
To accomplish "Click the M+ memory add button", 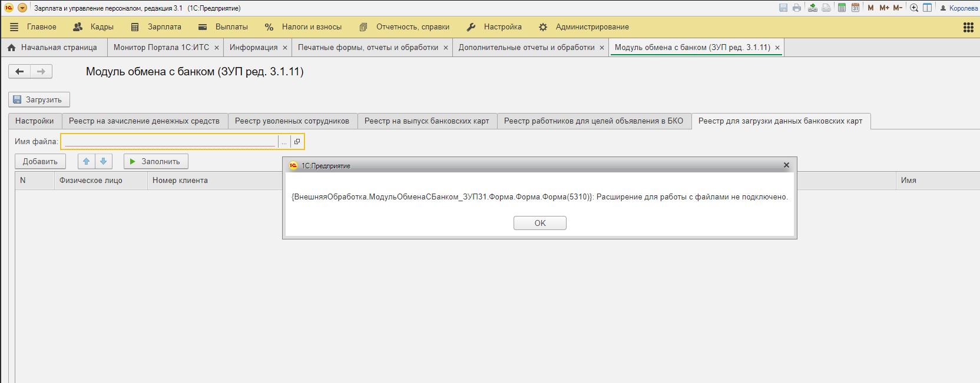I will click(x=884, y=8).
